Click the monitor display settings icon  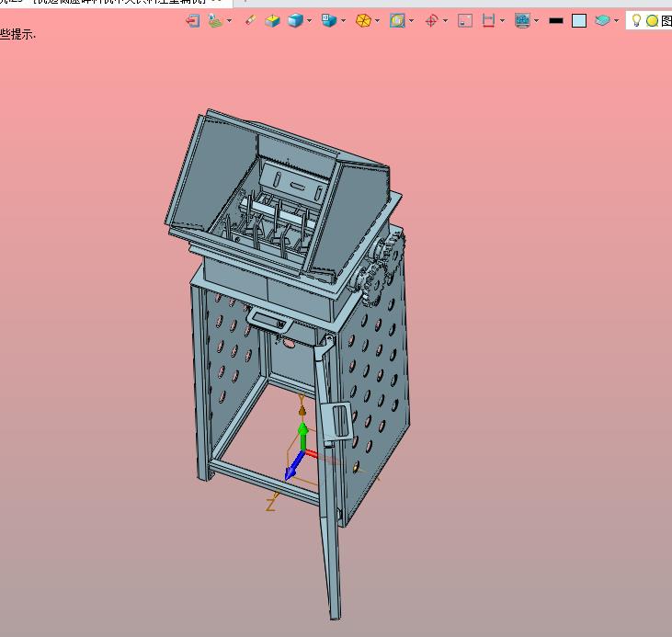click(x=522, y=20)
